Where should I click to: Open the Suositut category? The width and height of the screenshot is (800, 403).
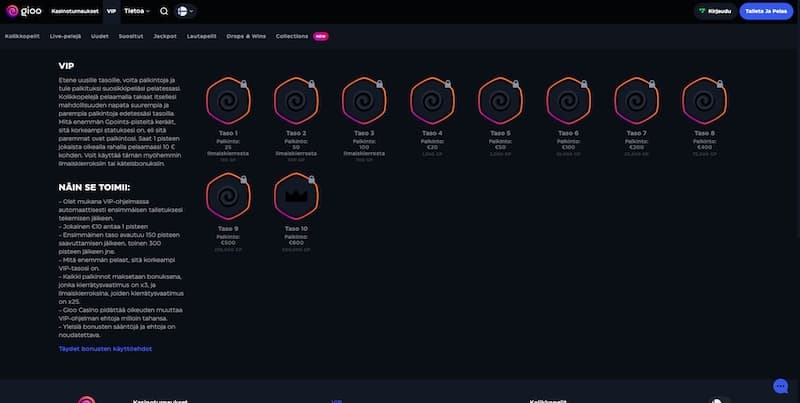tap(131, 36)
